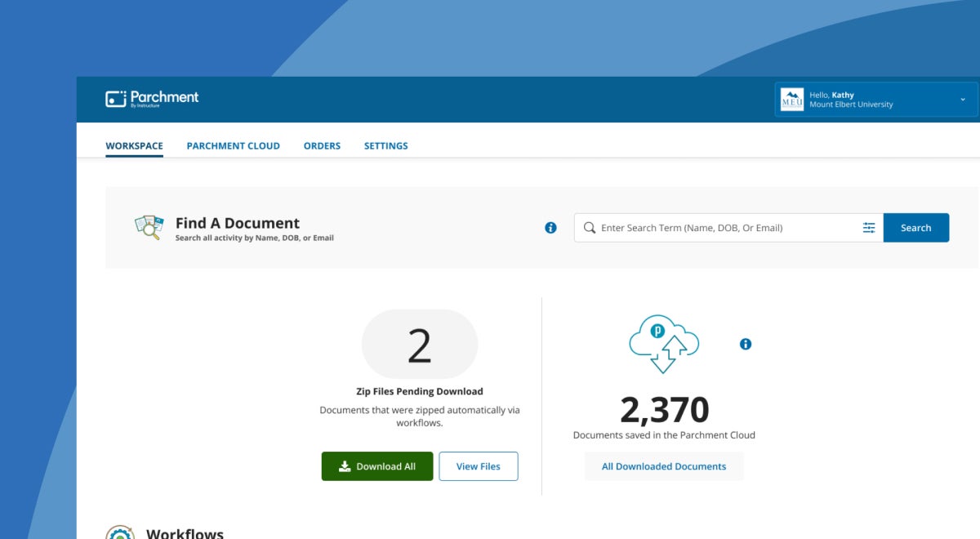Screen dimensions: 980x539
Task: Click the Download All button
Action: (377, 466)
